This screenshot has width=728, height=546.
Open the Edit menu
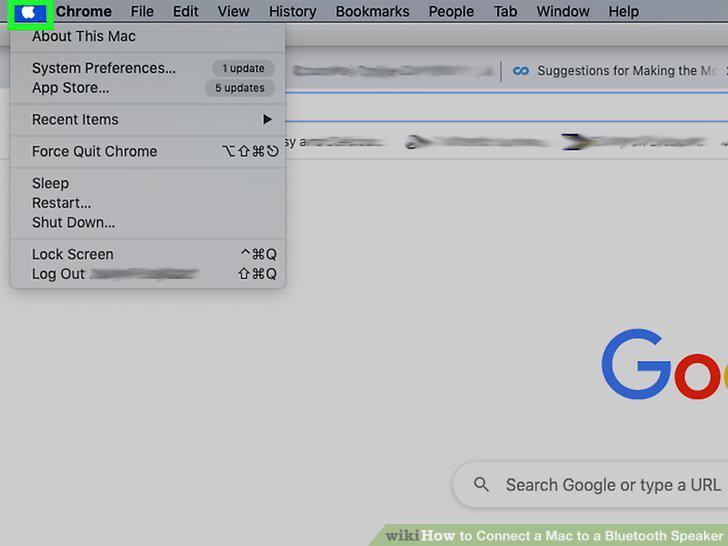point(186,11)
